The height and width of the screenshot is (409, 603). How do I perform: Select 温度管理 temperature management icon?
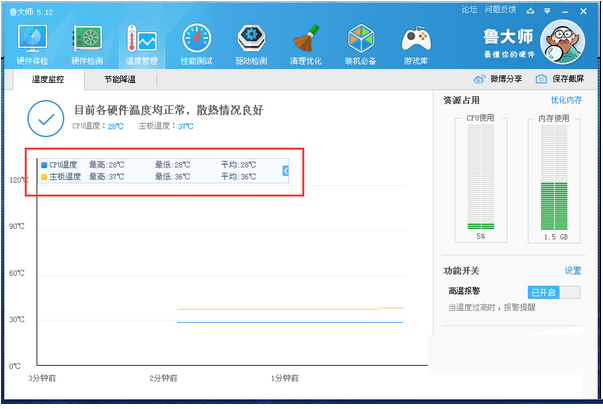142,45
